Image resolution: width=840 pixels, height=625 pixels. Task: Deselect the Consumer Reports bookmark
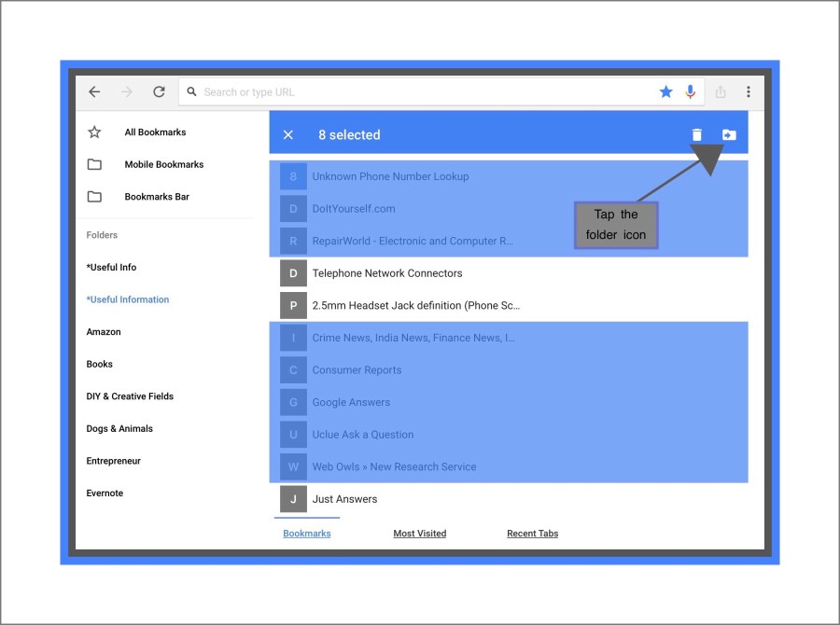[x=357, y=370]
